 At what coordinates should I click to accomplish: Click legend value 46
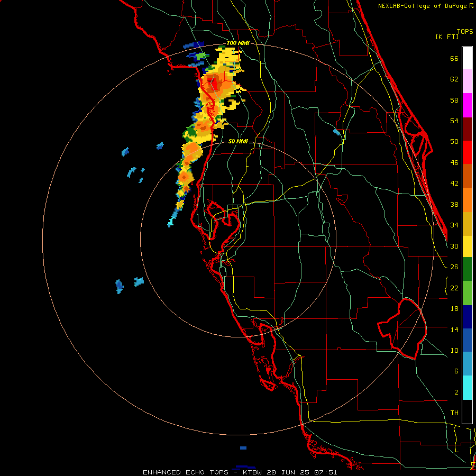(454, 163)
